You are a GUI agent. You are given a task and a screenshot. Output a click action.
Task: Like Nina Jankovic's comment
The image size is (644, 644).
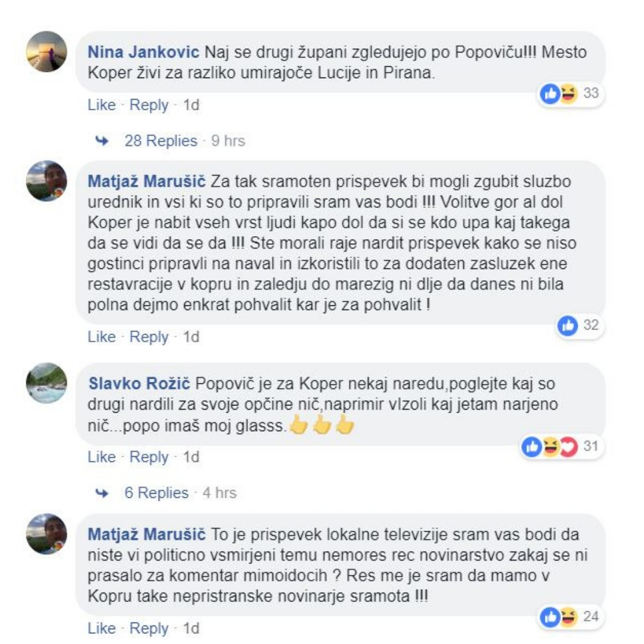[101, 105]
